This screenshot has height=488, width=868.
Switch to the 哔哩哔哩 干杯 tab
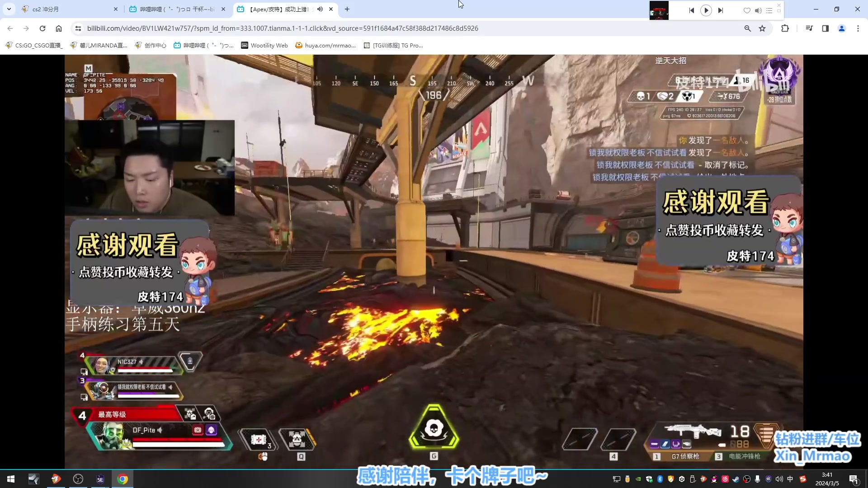[177, 9]
